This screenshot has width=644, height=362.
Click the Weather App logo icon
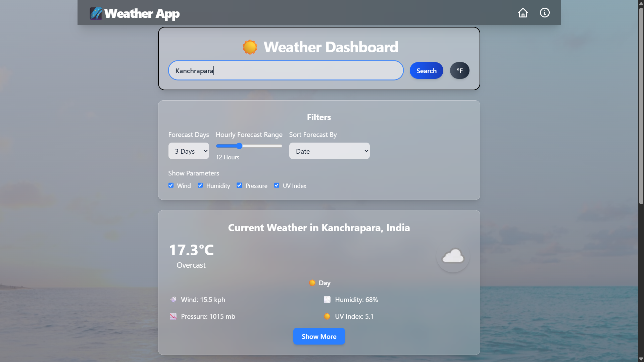(96, 13)
